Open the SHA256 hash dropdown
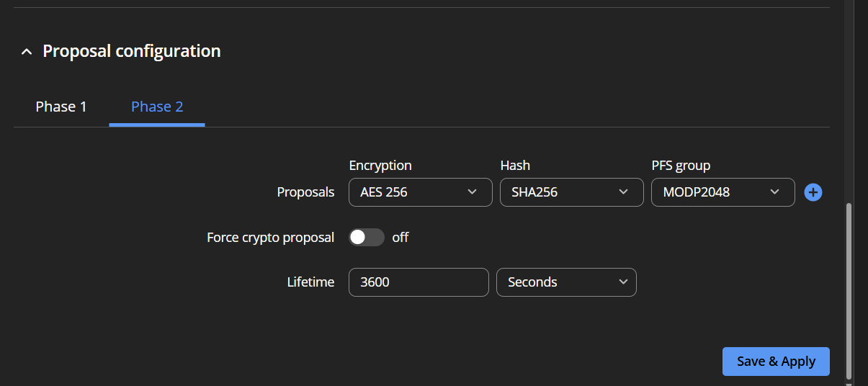The height and width of the screenshot is (386, 868). [572, 192]
